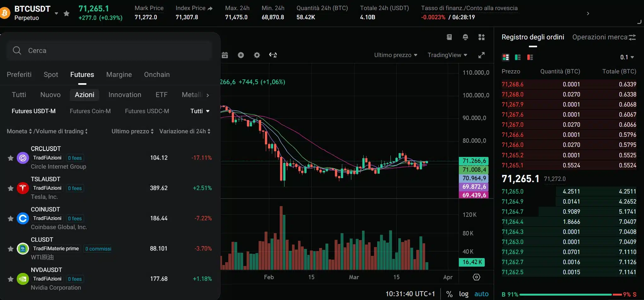Expand the chart to fullscreen
Screen dimensions: 644x300
coord(482,55)
